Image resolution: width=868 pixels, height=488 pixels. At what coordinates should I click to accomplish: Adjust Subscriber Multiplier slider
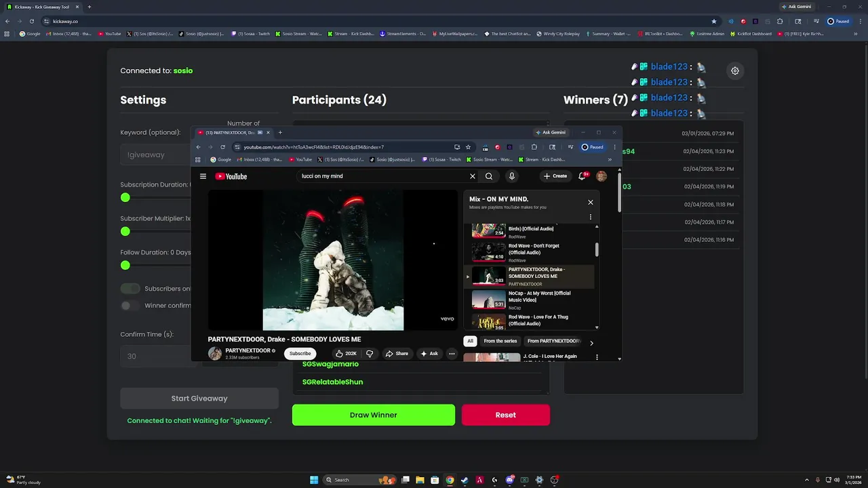click(x=125, y=231)
